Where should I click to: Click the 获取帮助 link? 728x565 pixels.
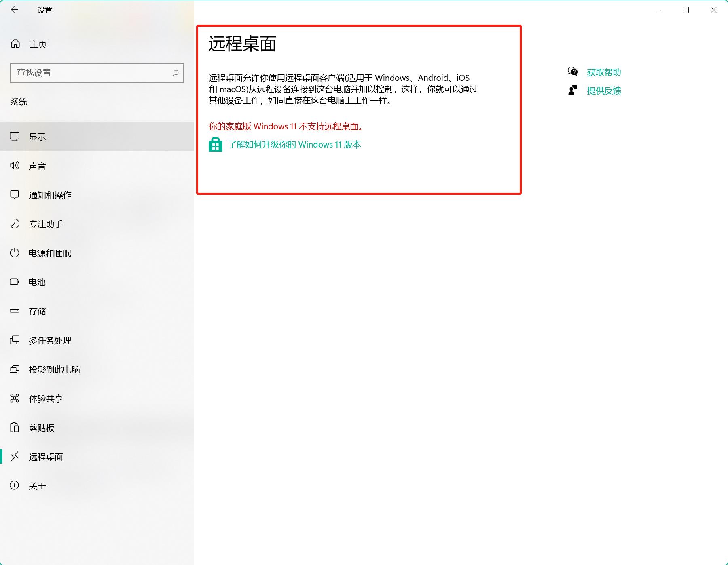(x=604, y=72)
